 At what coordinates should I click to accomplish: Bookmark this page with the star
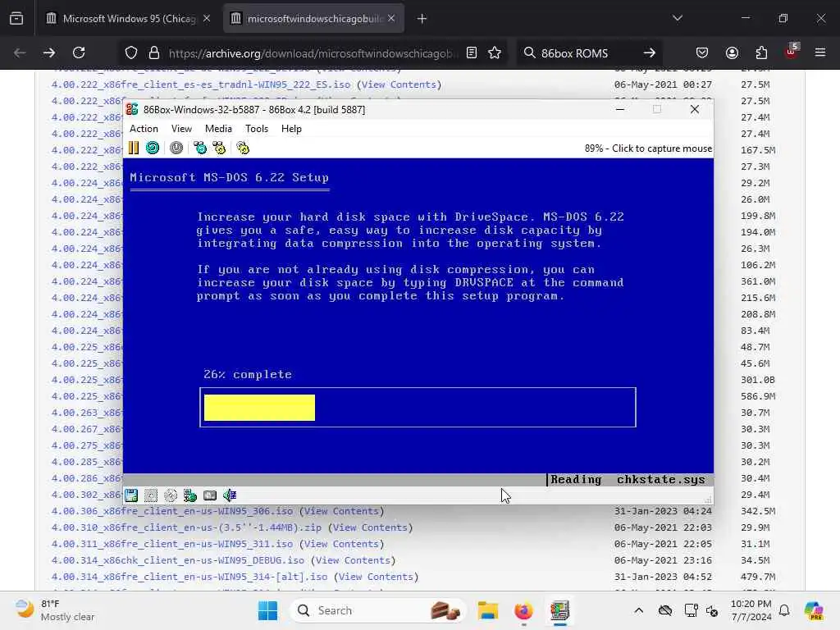click(x=495, y=52)
